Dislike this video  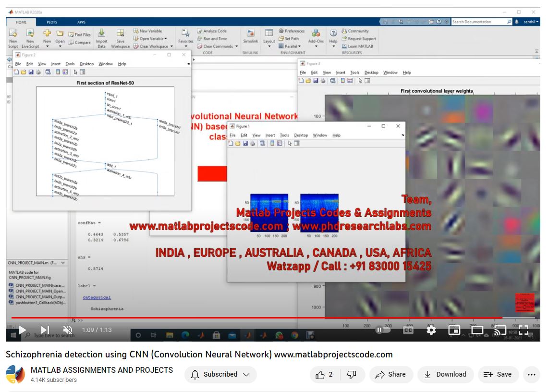pyautogui.click(x=352, y=375)
